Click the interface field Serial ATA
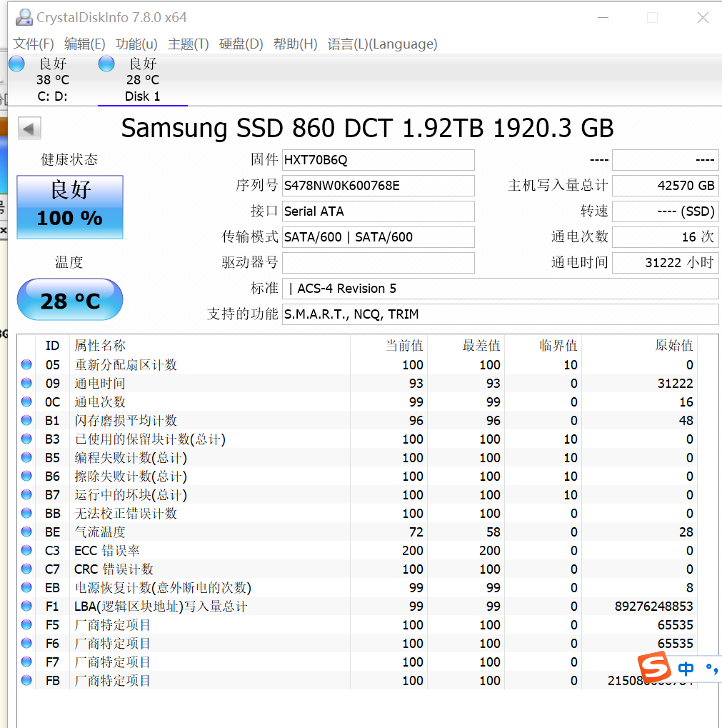This screenshot has height=728, width=722. click(x=378, y=211)
